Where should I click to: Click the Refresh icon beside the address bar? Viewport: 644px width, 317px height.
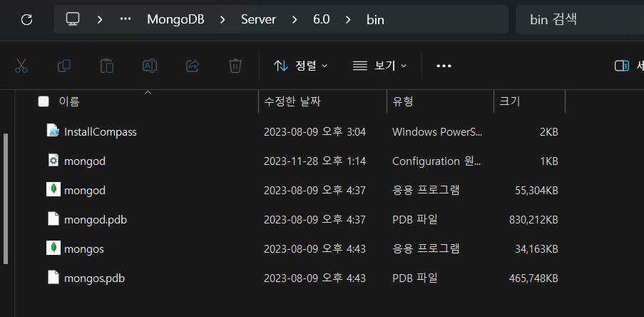[26, 19]
